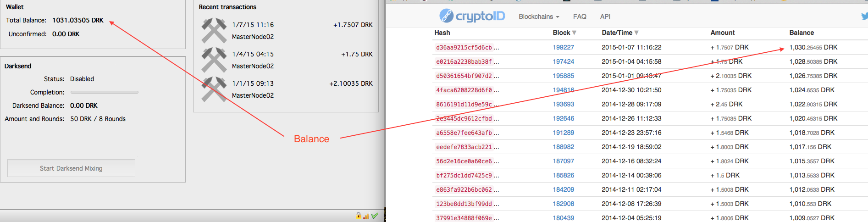The height and width of the screenshot is (222, 868).
Task: Select the wallet Total Balance value 1031.03505 DRK
Action: tap(78, 20)
